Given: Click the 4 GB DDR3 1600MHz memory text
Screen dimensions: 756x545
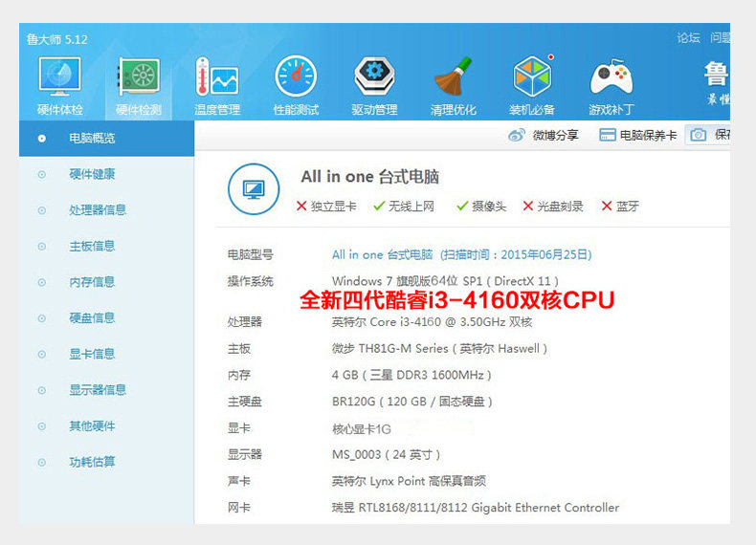Looking at the screenshot, I should (411, 375).
